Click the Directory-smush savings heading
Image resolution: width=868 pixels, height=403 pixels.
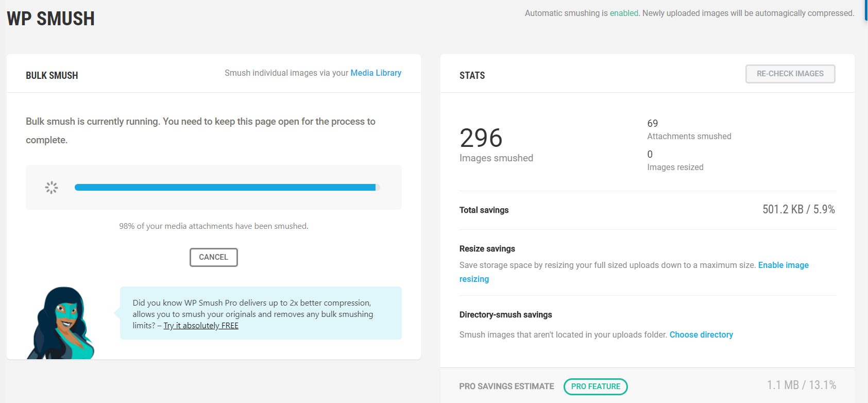(505, 315)
